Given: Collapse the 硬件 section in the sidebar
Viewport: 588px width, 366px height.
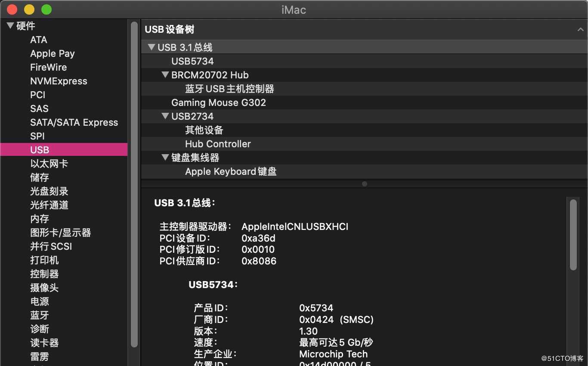Looking at the screenshot, I should click(10, 26).
